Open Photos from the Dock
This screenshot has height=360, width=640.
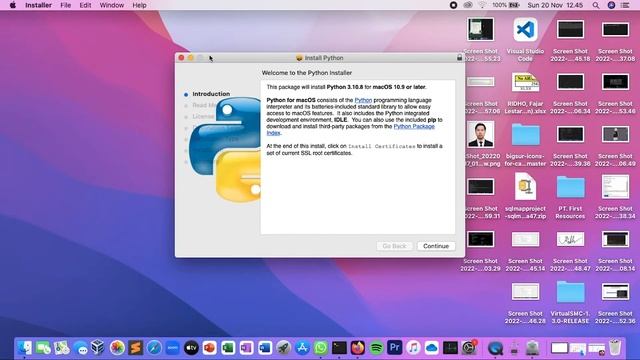point(117,348)
